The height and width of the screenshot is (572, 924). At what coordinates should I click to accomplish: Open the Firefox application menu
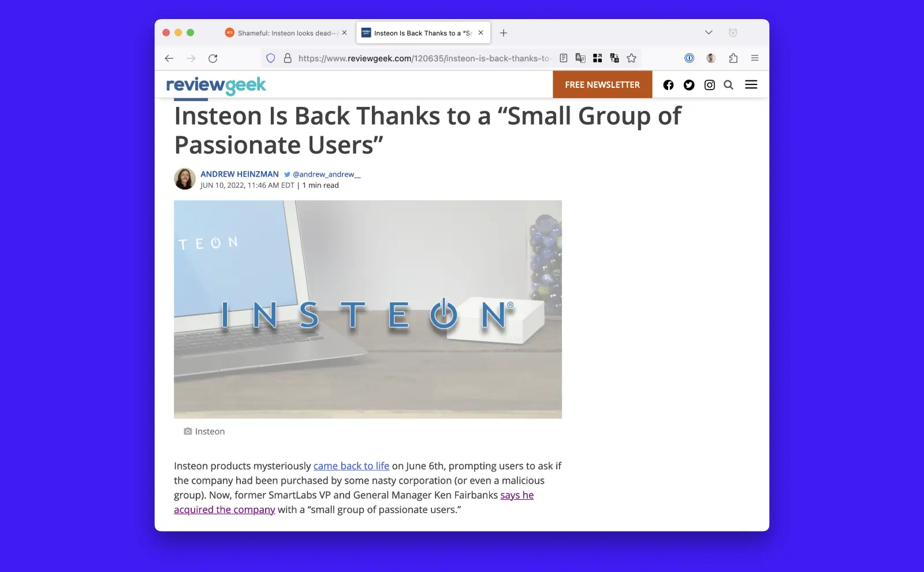pyautogui.click(x=754, y=58)
